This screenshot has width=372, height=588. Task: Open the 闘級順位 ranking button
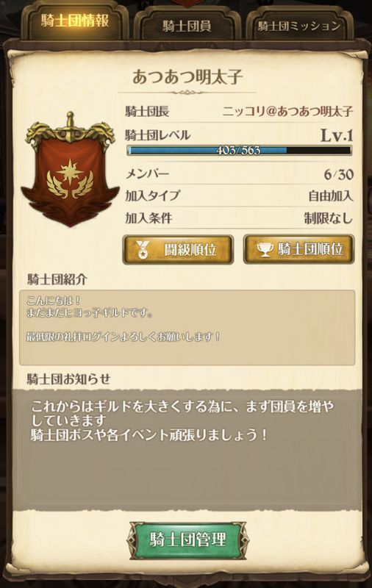pos(178,249)
